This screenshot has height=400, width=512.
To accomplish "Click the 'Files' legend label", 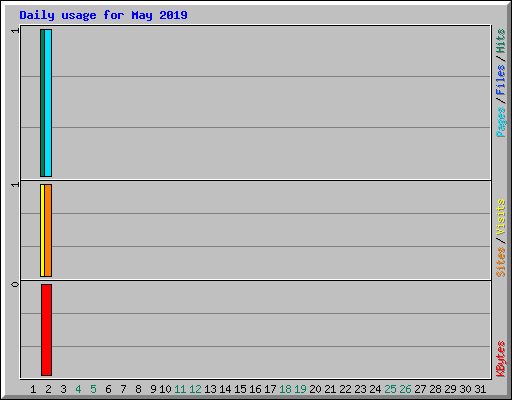I will coord(501,80).
